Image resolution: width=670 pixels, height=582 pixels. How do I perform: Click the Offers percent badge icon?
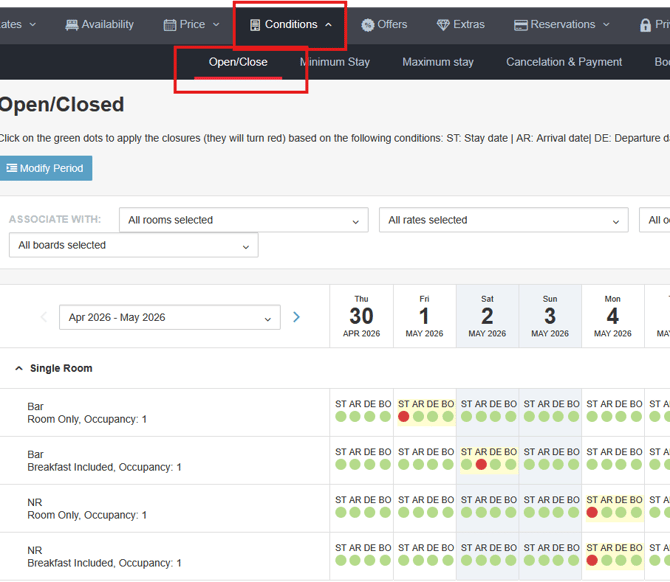point(367,25)
